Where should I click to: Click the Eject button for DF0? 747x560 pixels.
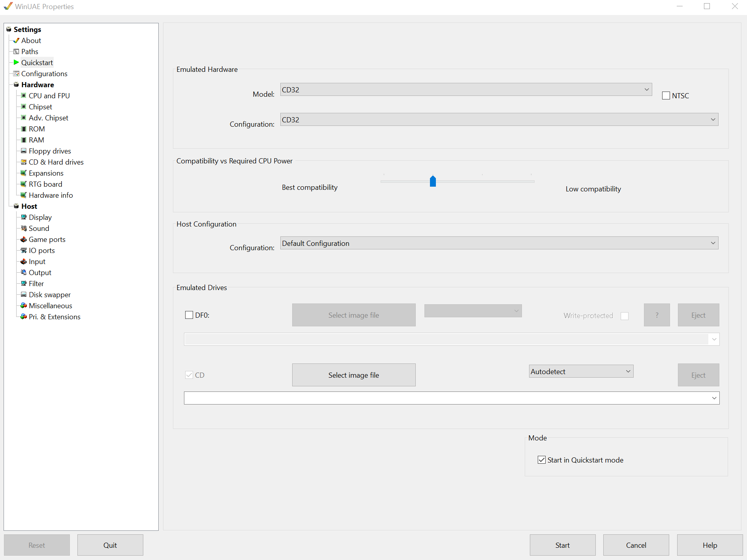698,315
